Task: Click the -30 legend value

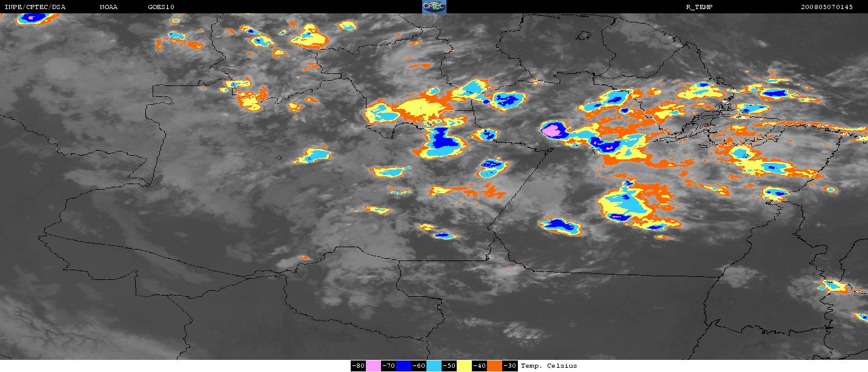Action: click(509, 366)
